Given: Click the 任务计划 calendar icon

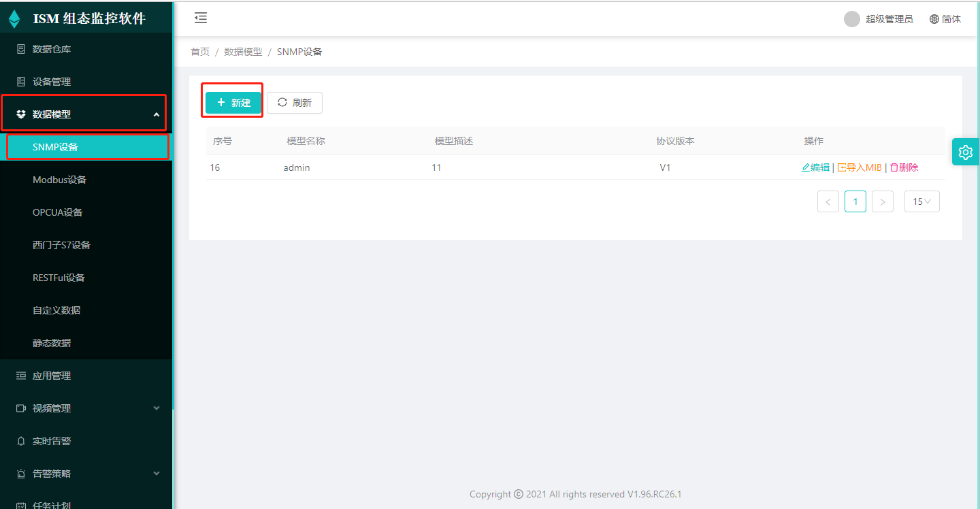Looking at the screenshot, I should click(21, 506).
